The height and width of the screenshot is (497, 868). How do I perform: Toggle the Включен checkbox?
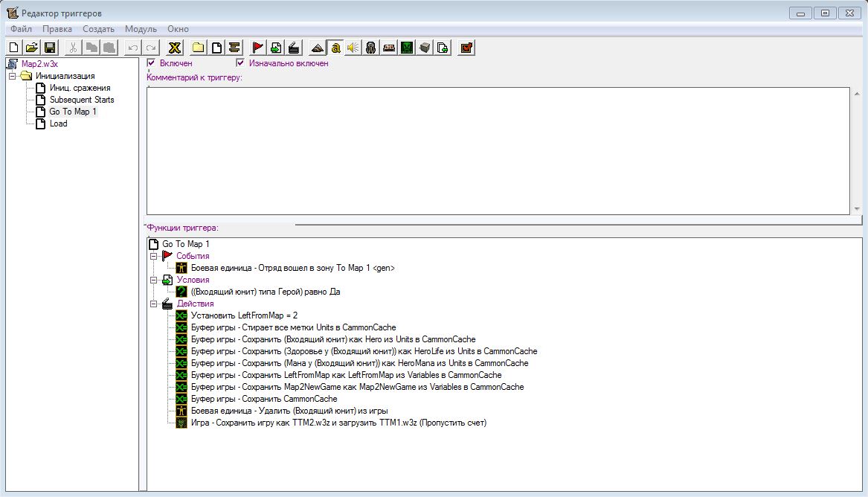tap(152, 63)
